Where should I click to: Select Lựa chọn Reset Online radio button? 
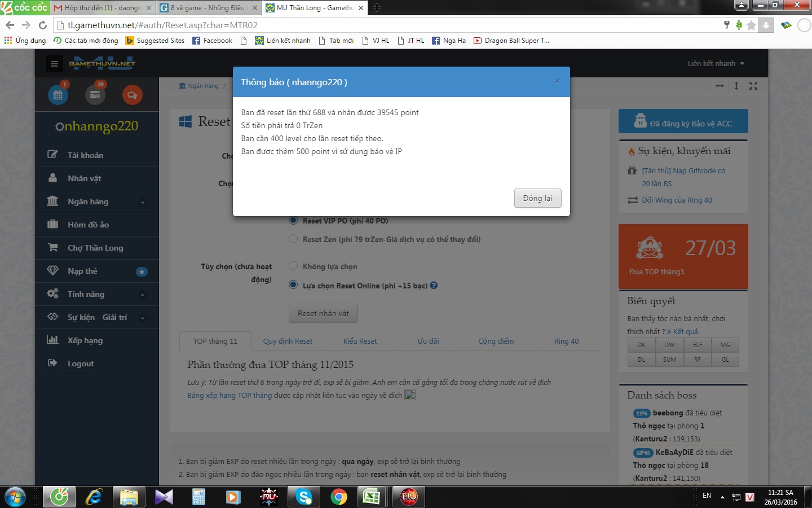293,285
